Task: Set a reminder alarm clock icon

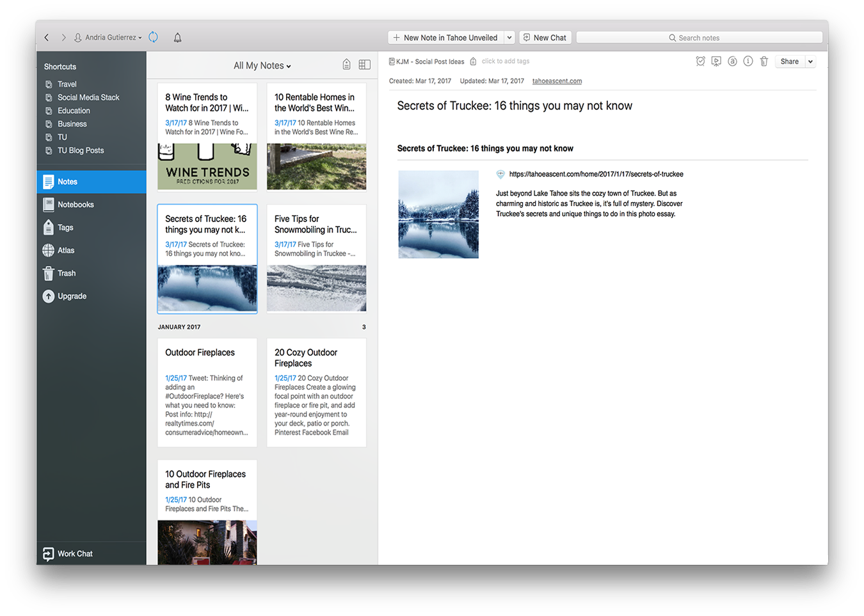Action: pyautogui.click(x=701, y=61)
